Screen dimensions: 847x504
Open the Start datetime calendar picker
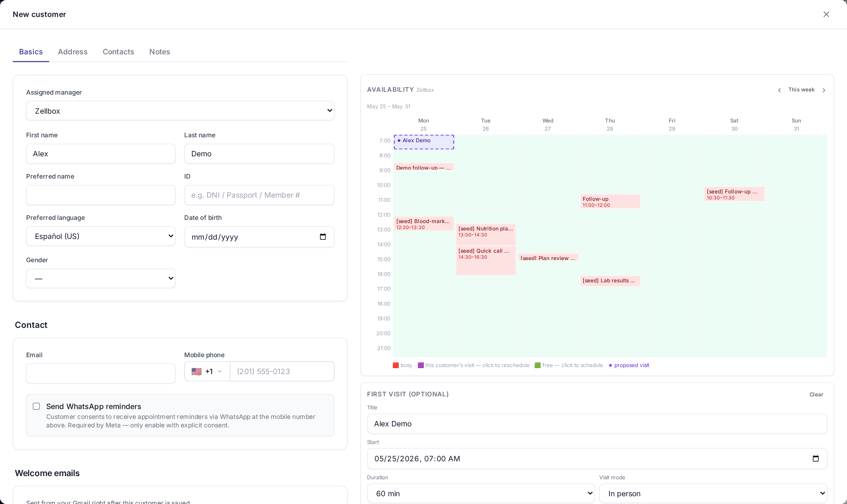[816, 458]
